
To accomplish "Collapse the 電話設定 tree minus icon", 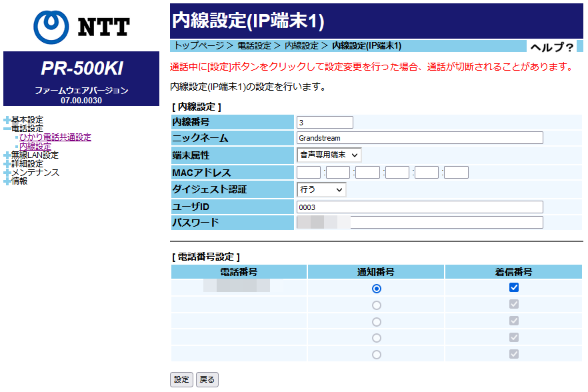I will (x=7, y=129).
